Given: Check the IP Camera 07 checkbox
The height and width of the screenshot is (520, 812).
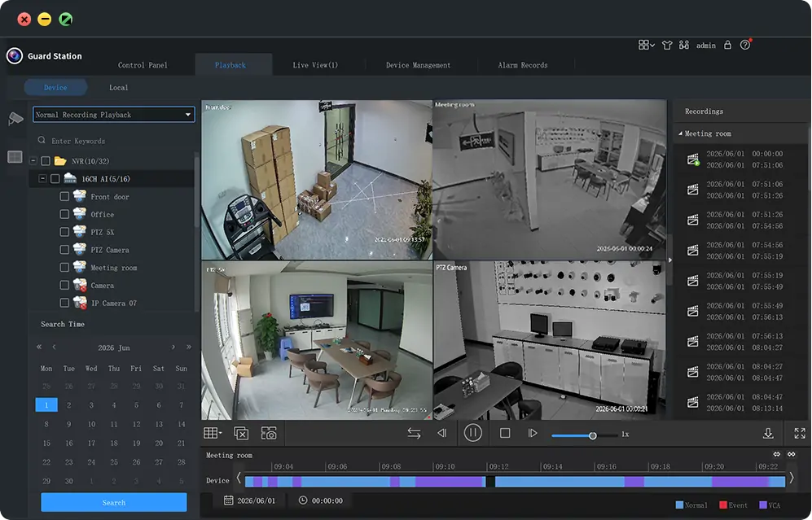Looking at the screenshot, I should [x=64, y=303].
